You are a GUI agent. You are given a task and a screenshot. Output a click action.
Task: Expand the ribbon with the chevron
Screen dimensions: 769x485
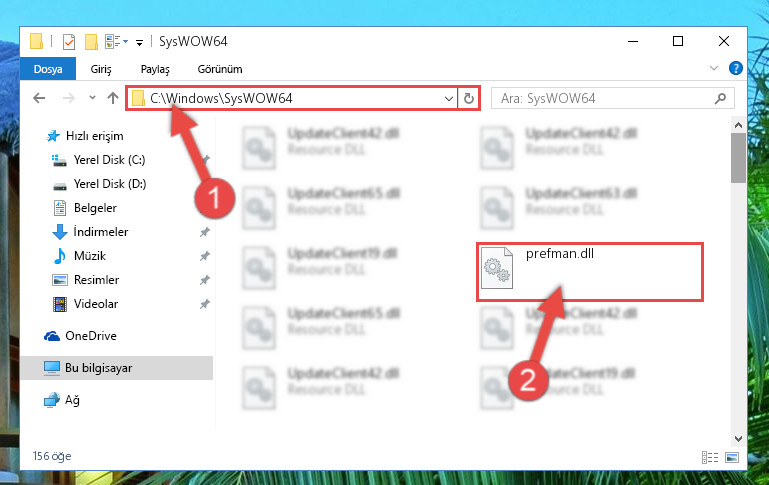pyautogui.click(x=714, y=68)
